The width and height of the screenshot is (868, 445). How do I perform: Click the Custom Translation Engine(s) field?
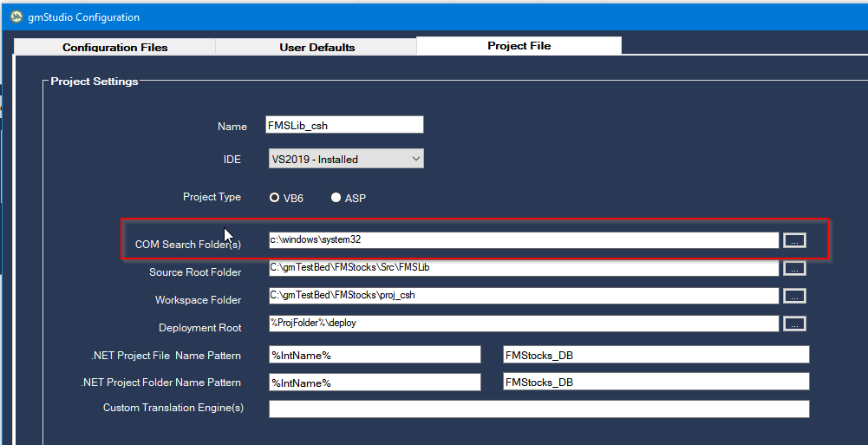(x=538, y=409)
